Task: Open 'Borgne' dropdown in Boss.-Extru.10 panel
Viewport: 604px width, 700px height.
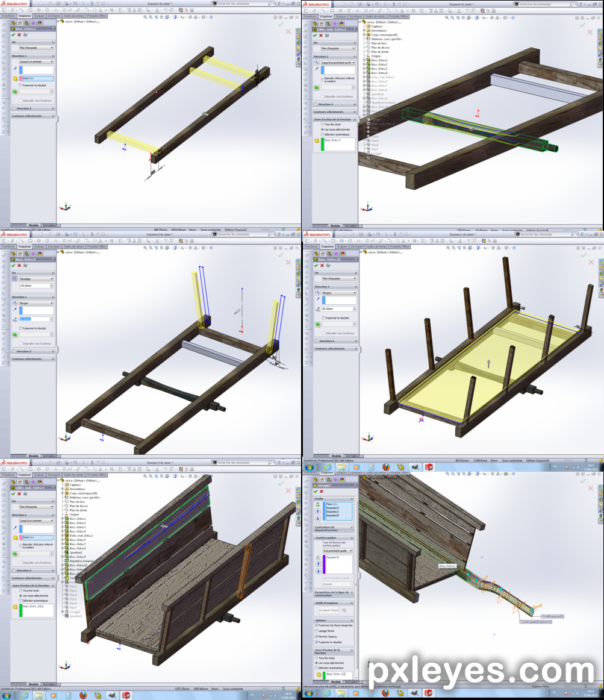Action: (x=339, y=293)
